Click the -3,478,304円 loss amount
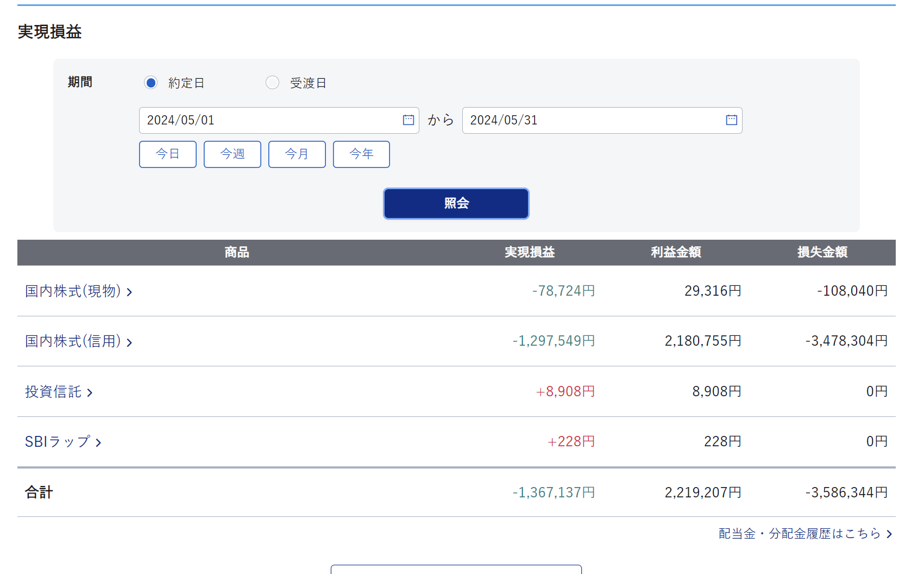Image resolution: width=924 pixels, height=574 pixels. (846, 341)
